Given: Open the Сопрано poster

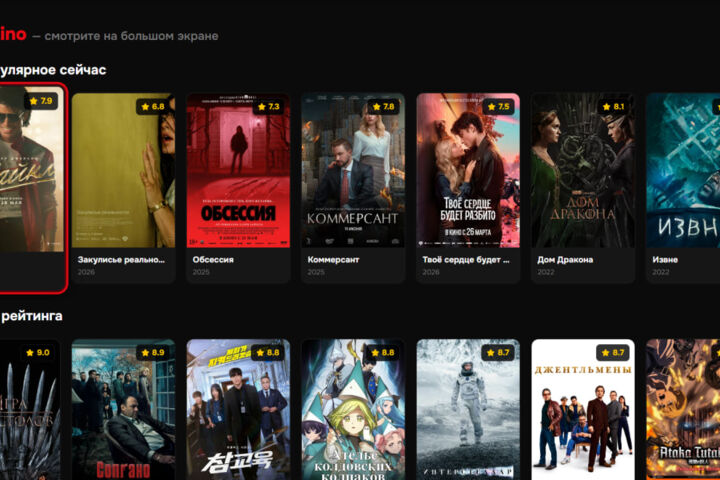Looking at the screenshot, I should pos(123,410).
